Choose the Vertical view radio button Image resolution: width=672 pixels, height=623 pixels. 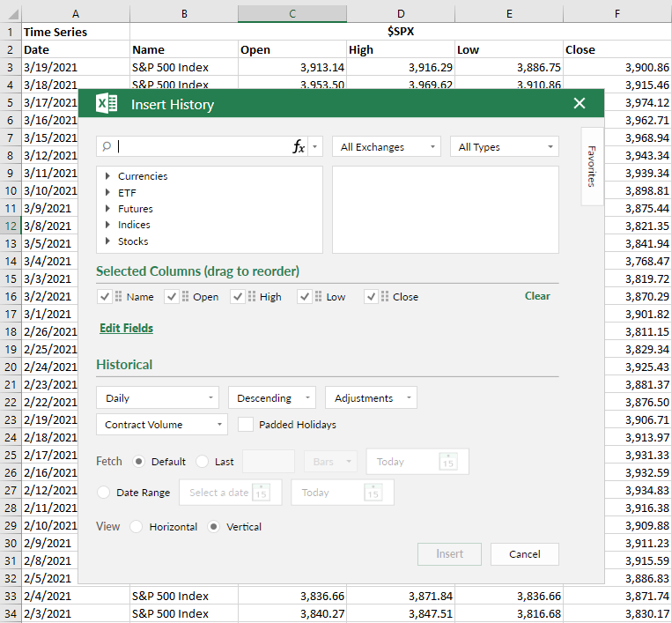[x=213, y=527]
